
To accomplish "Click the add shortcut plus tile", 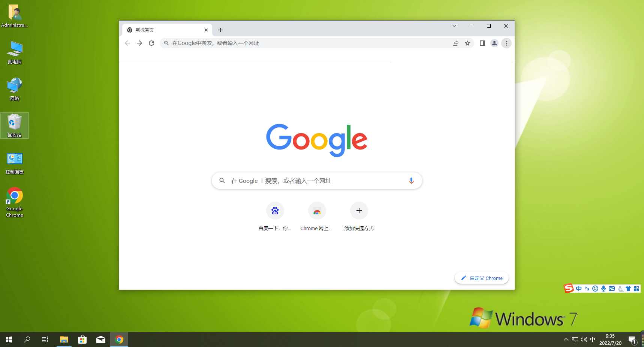I will (x=359, y=211).
